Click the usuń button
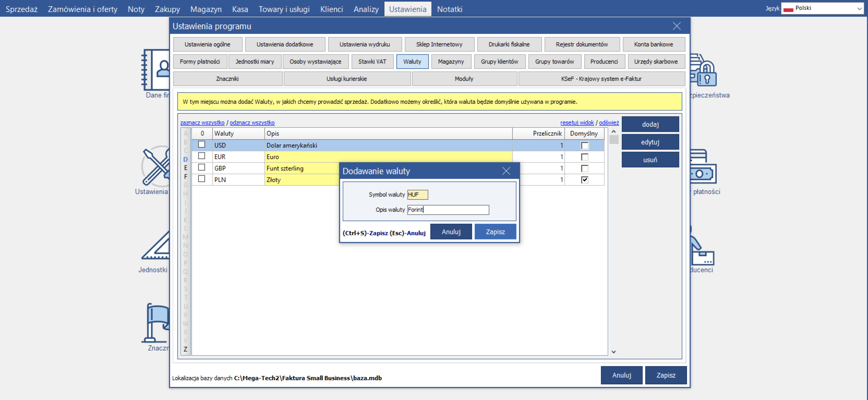 pyautogui.click(x=650, y=160)
